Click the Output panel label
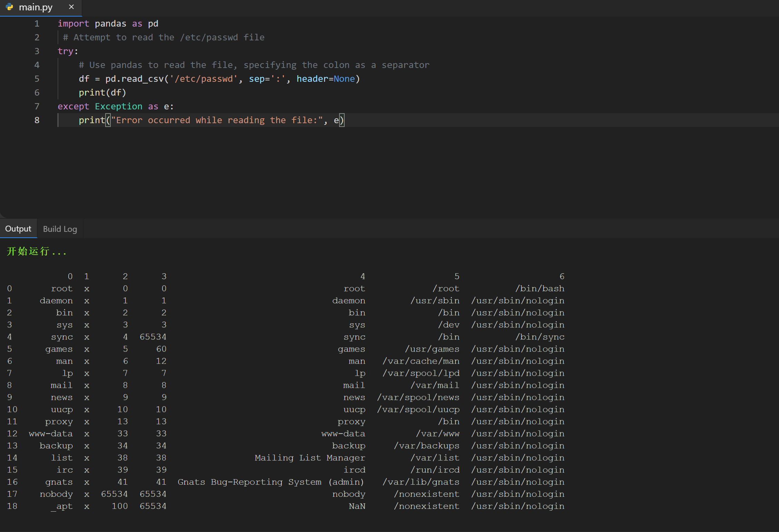 pos(18,229)
